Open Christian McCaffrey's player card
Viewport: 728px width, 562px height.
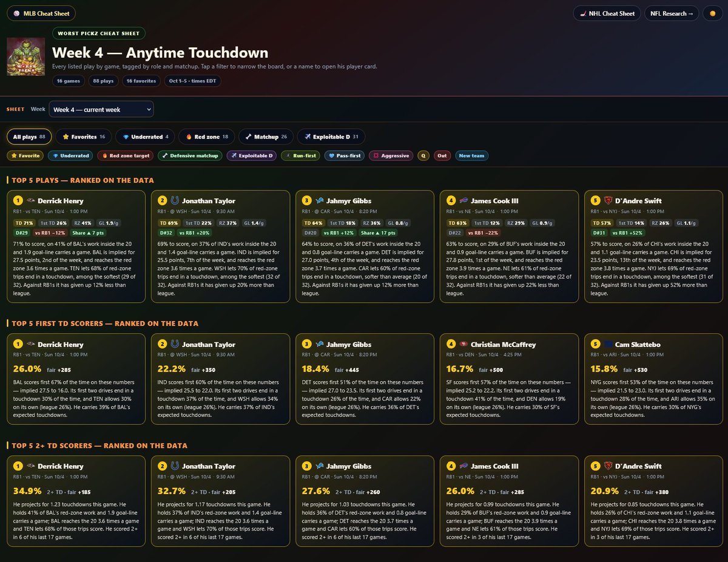[504, 344]
